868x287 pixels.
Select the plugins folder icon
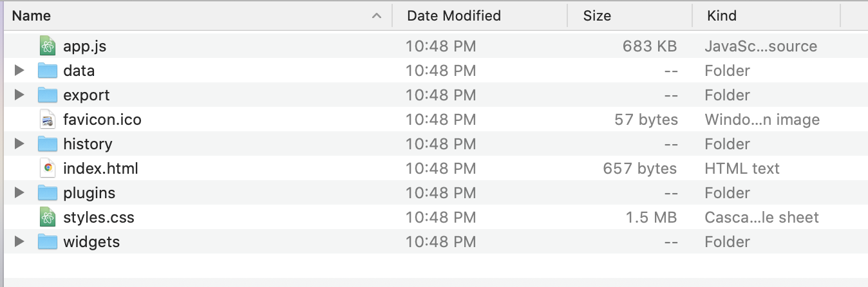[x=48, y=193]
